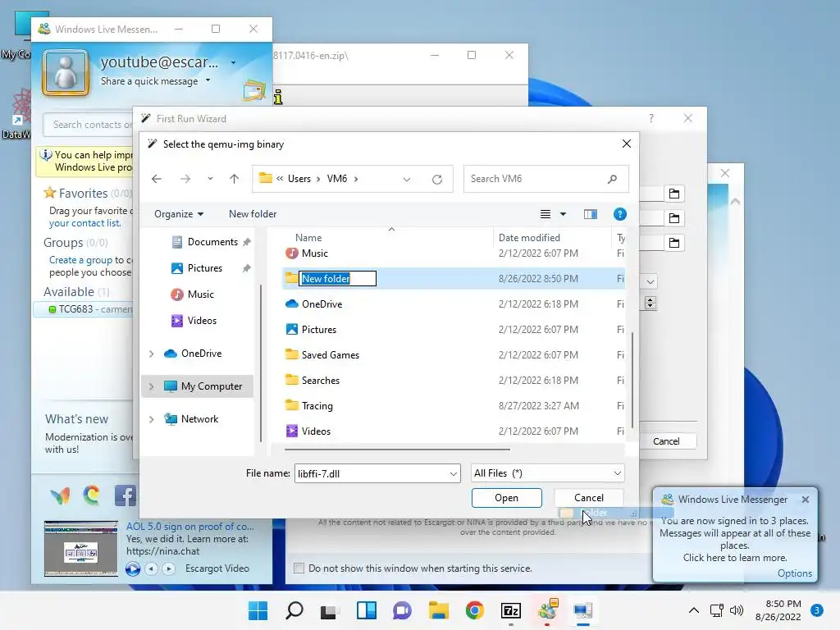Image resolution: width=840 pixels, height=630 pixels.
Task: Dismiss the Windows Live Messenger notification
Action: point(806,500)
